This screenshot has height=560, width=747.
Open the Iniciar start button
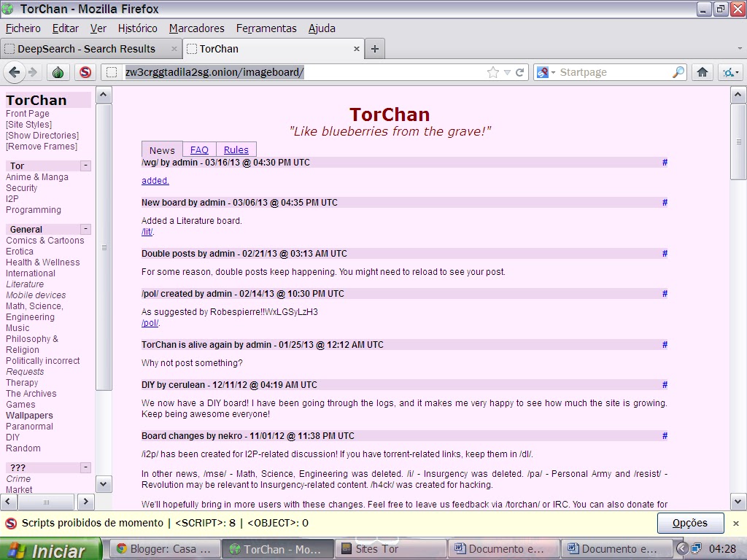click(50, 549)
